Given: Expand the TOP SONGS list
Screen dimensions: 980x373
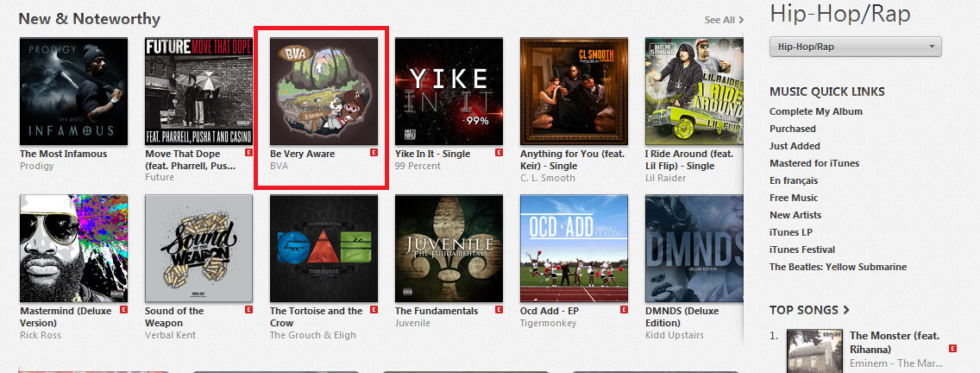Looking at the screenshot, I should (x=809, y=310).
